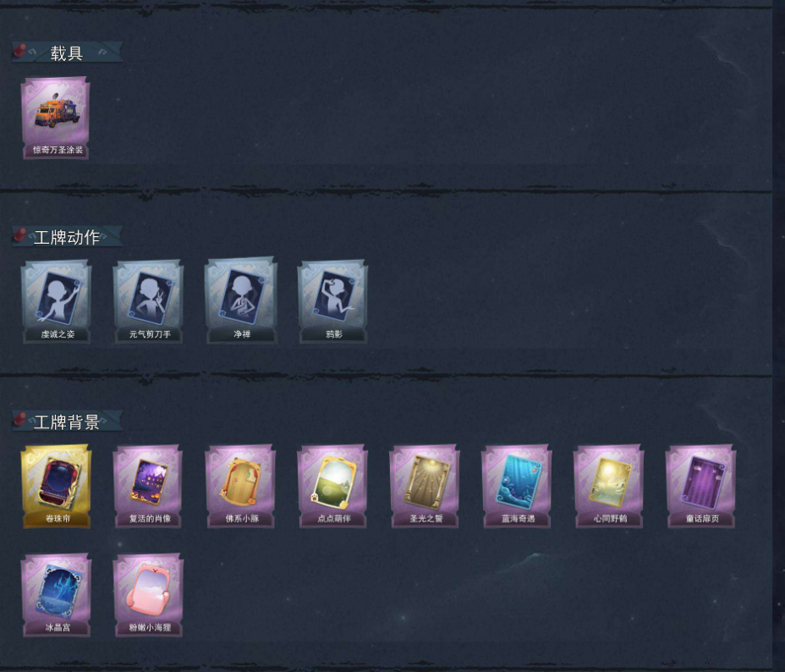Select the 净禅 badge action

241,300
